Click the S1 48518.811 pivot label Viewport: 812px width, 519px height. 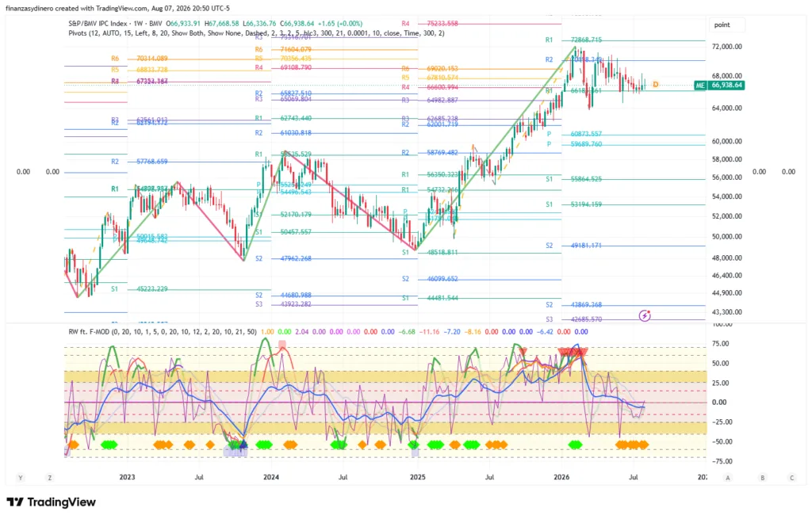pos(430,253)
